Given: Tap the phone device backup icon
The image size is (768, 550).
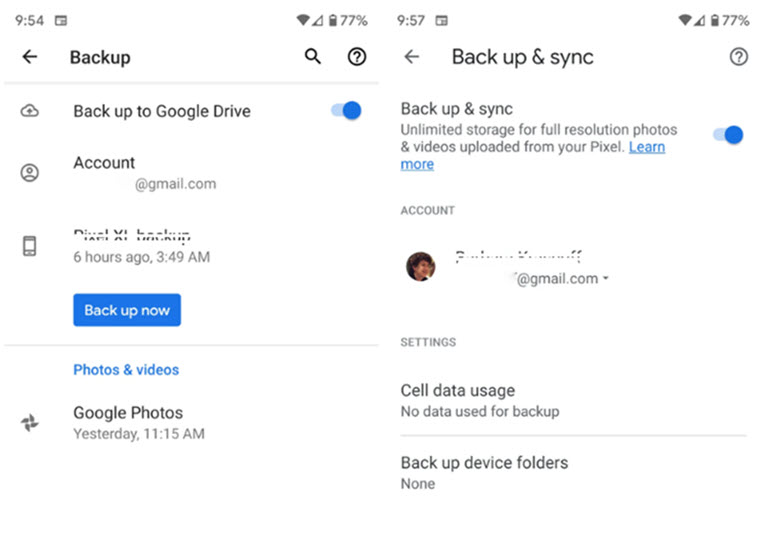Looking at the screenshot, I should pyautogui.click(x=29, y=246).
